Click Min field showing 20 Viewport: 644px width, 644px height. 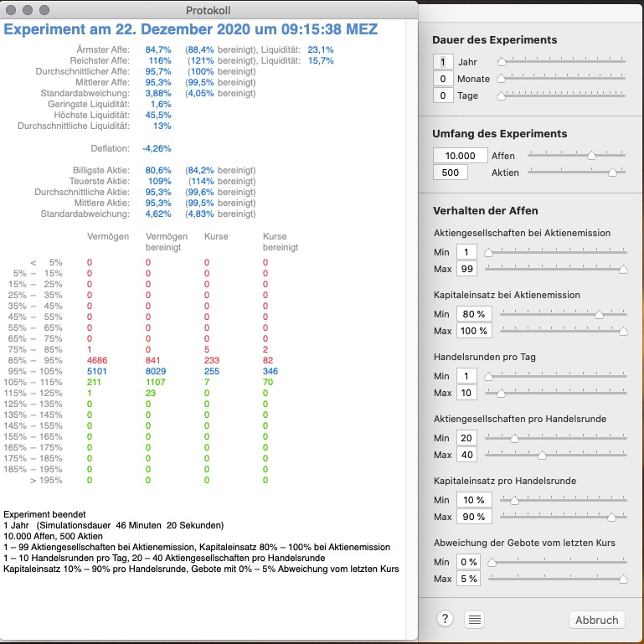point(466,438)
